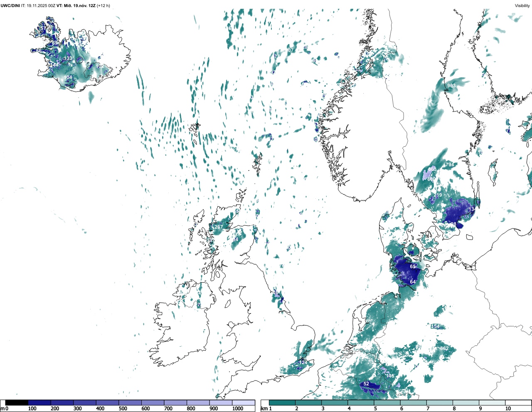Click the 'km' unit label on legend
532x412 pixels.
pos(264,409)
